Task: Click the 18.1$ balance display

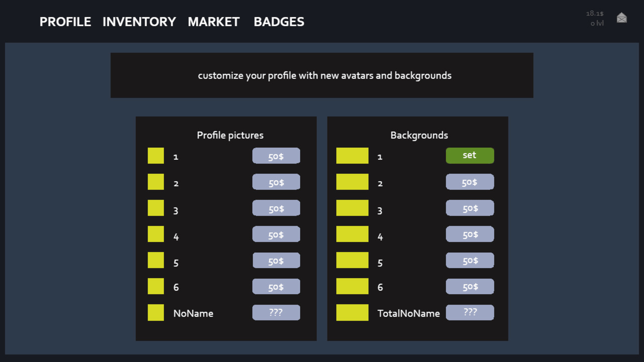Action: coord(594,13)
